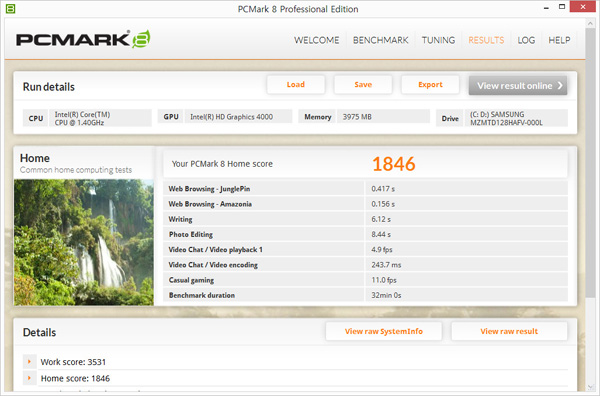Open the WELCOME tab
Viewport: 600px width, 396px height.
[x=316, y=40]
